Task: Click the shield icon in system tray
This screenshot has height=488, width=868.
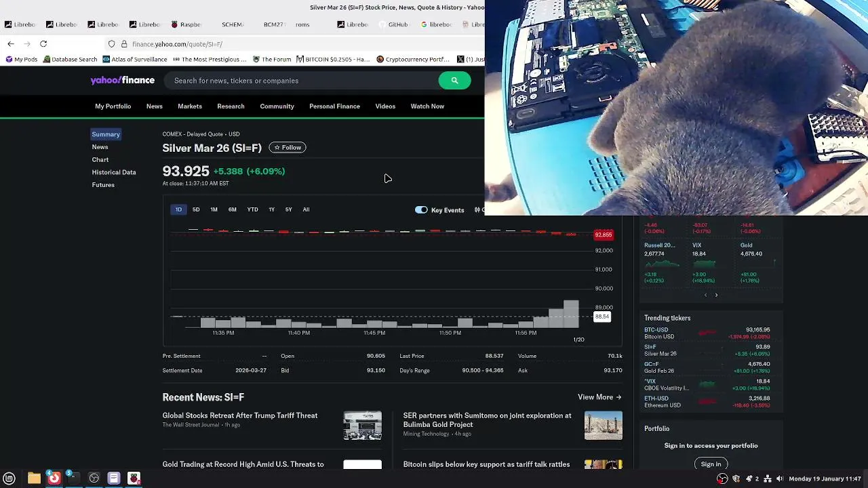Action: (736, 479)
